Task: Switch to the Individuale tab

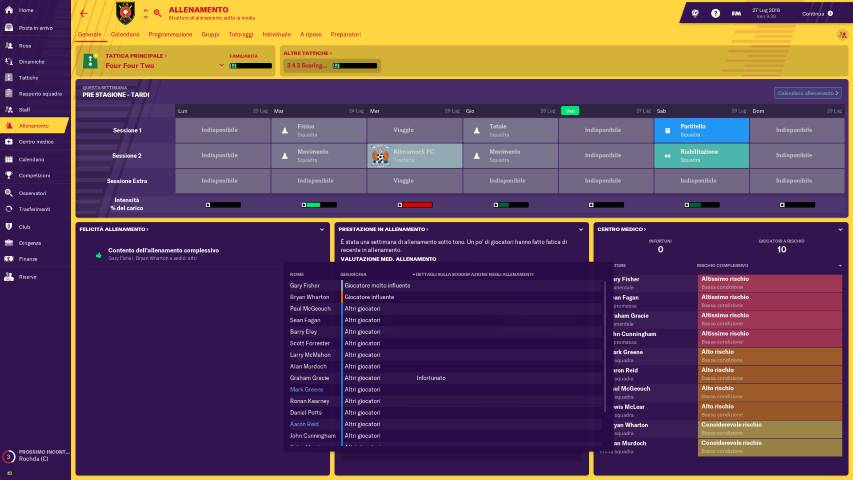Action: click(276, 34)
